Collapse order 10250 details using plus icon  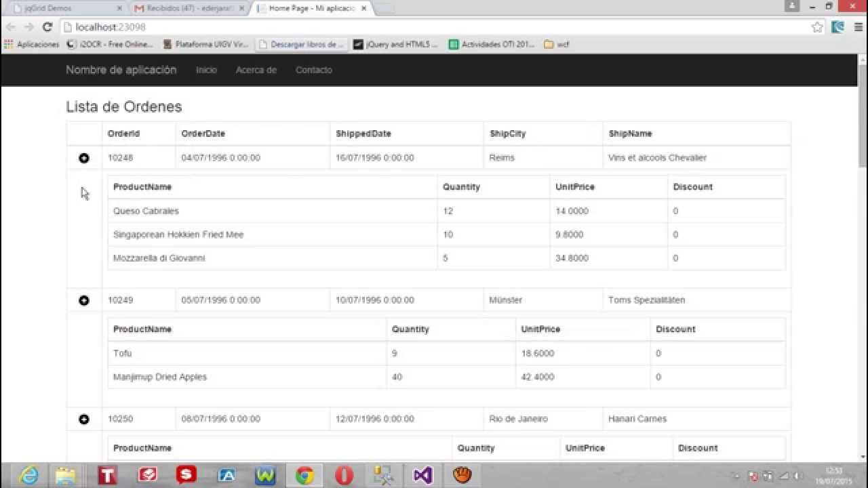[84, 420]
